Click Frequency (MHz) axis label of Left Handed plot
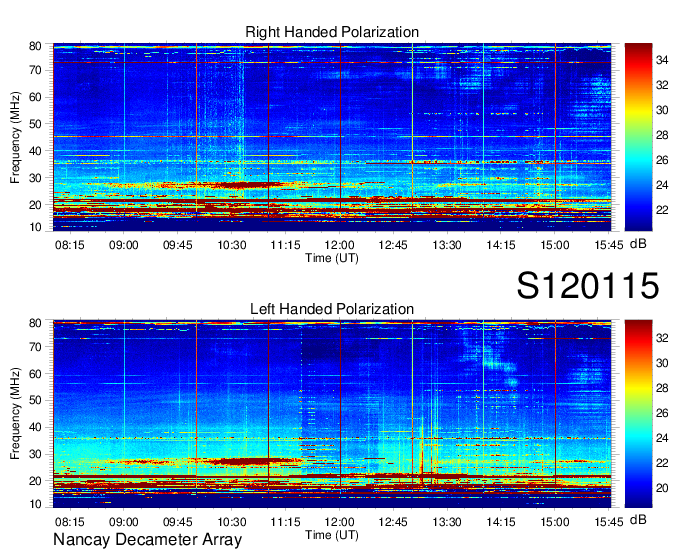 click(15, 414)
